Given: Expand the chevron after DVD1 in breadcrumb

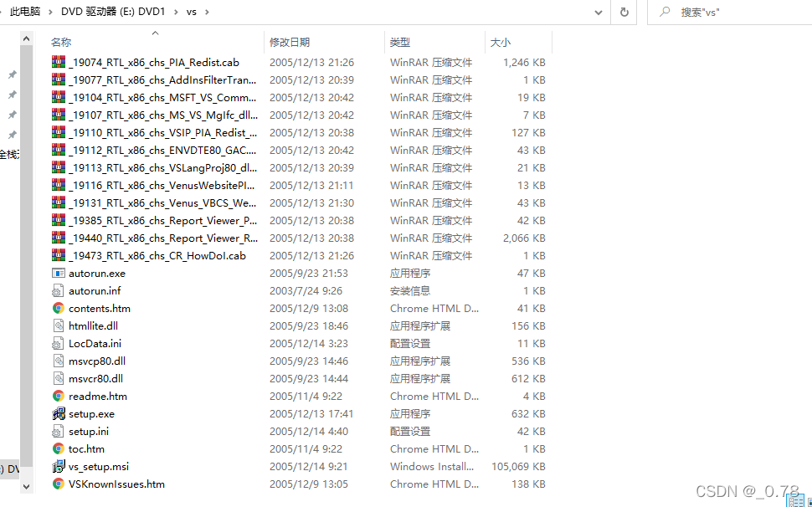Looking at the screenshot, I should [x=176, y=12].
